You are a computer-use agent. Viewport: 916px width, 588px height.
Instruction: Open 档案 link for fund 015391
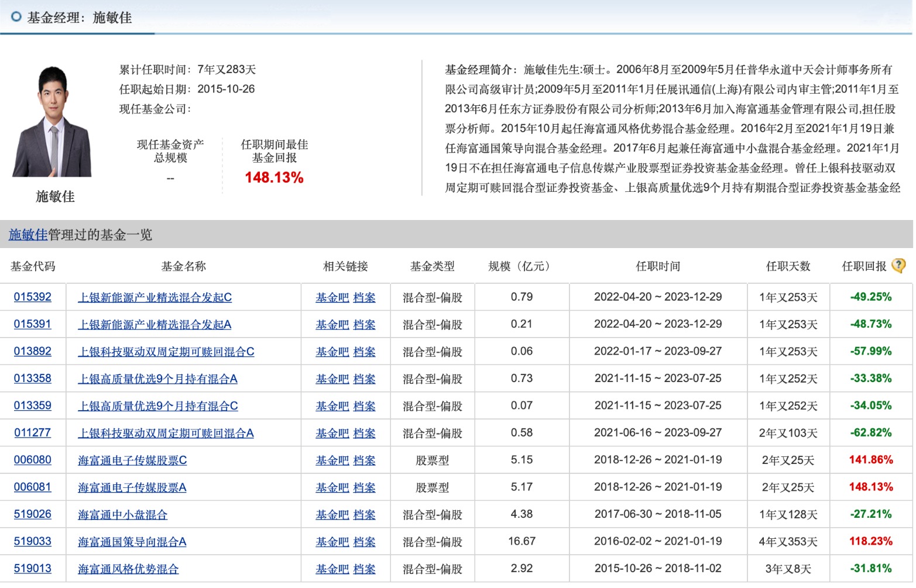tap(364, 324)
